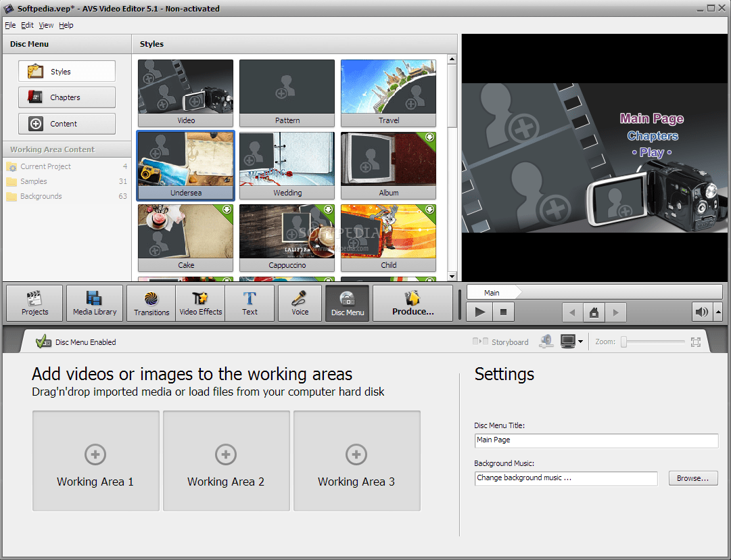
Task: Select the Samples folder
Action: 67,181
